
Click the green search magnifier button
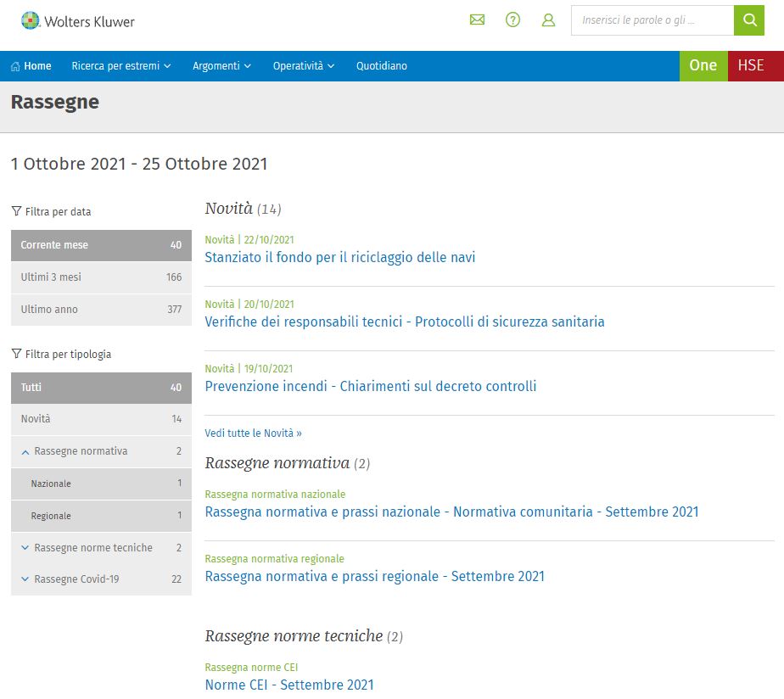click(748, 20)
